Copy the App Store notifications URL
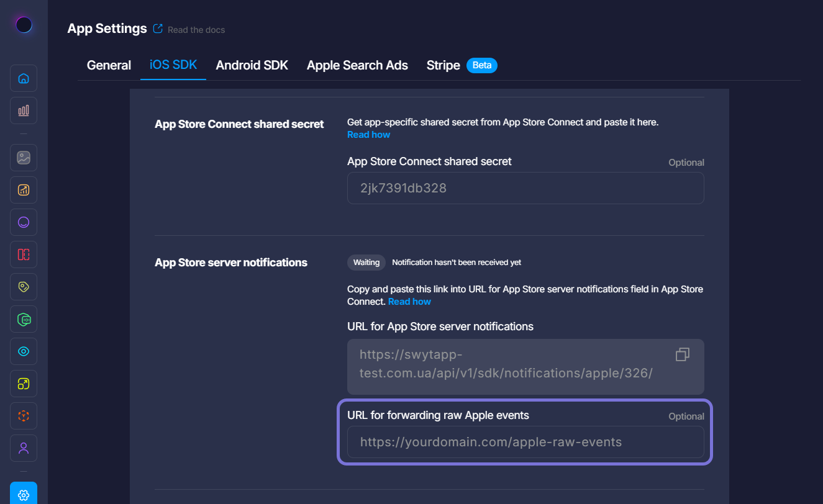The width and height of the screenshot is (823, 504). (x=683, y=354)
